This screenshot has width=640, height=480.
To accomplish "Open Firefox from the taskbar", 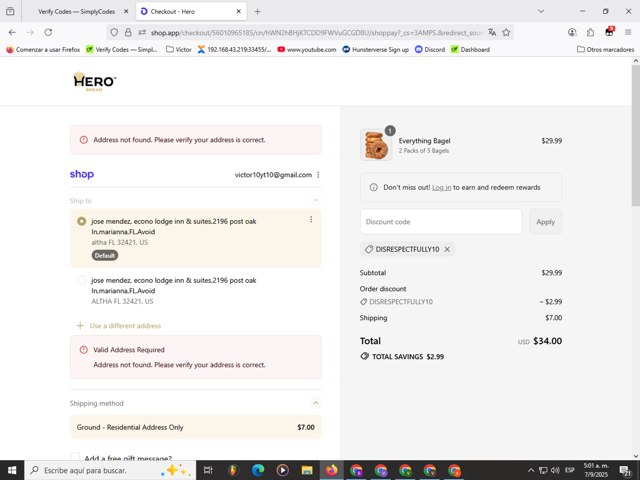I will [x=331, y=470].
